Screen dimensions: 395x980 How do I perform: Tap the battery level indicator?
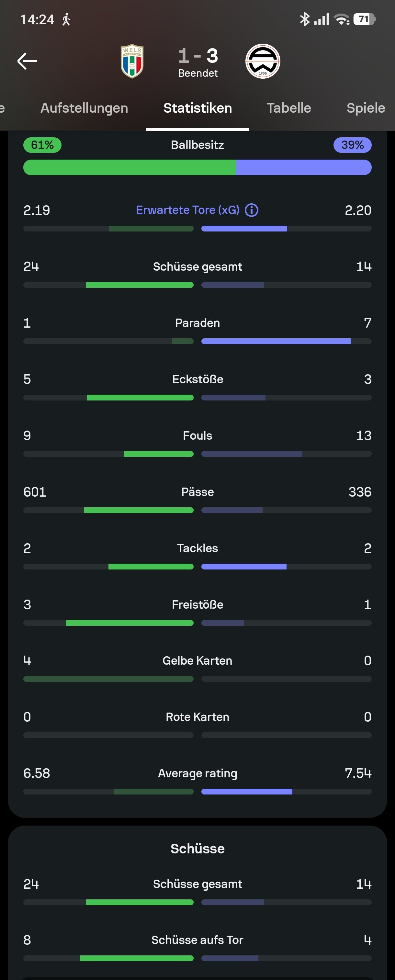[364, 19]
